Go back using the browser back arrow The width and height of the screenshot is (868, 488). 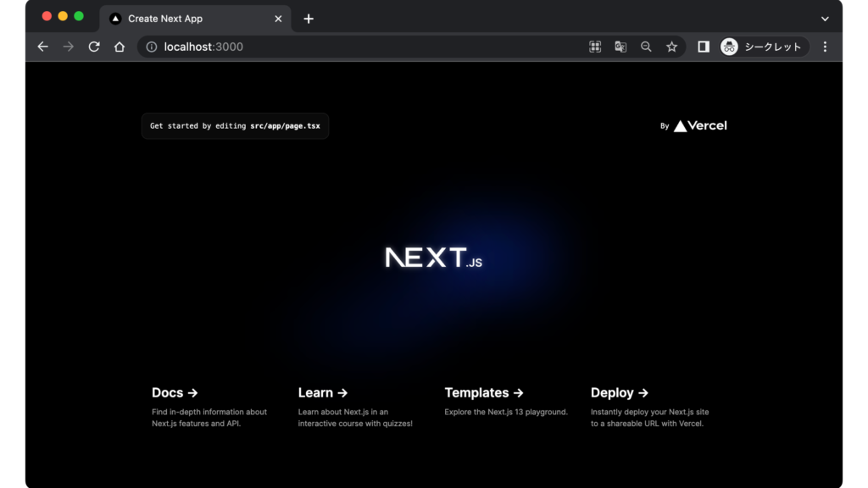42,47
